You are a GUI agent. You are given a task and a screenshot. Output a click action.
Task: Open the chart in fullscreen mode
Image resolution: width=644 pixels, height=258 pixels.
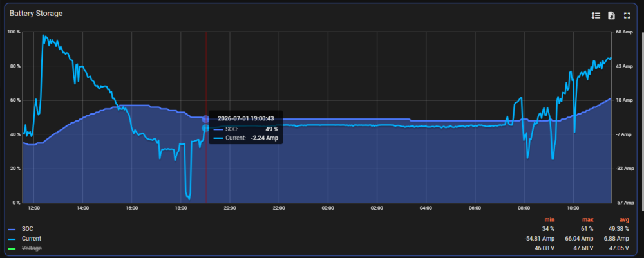click(x=627, y=15)
